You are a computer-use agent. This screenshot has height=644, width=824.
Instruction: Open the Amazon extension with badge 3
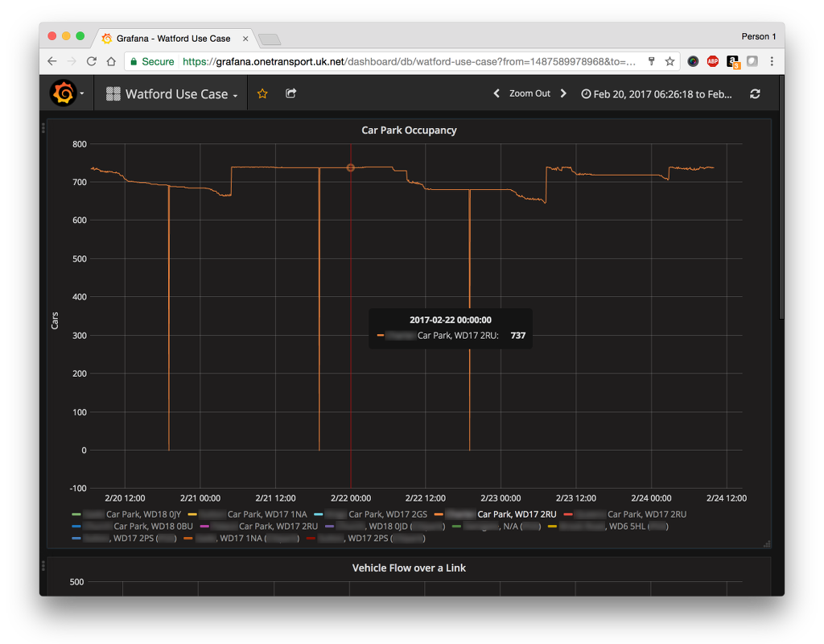pyautogui.click(x=732, y=62)
